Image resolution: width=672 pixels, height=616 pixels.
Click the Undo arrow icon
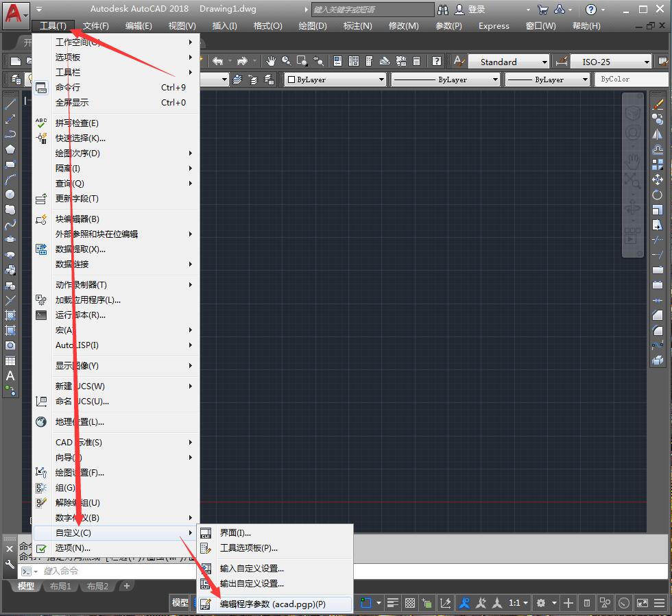(218, 61)
